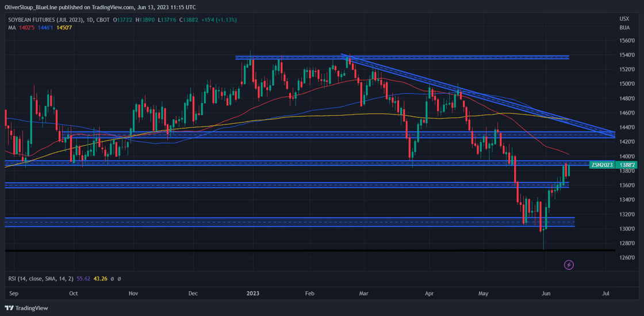Click the RSI value 55.62
Image resolution: width=644 pixels, height=316 pixels.
coord(83,279)
